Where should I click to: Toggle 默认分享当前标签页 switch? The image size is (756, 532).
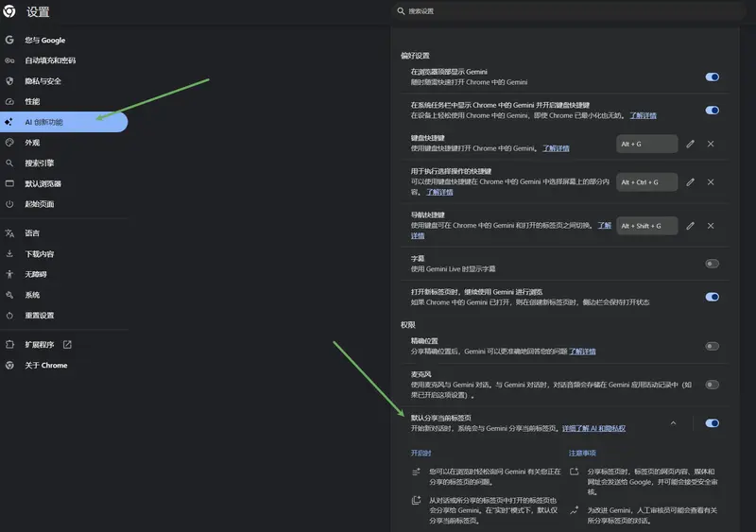click(713, 423)
